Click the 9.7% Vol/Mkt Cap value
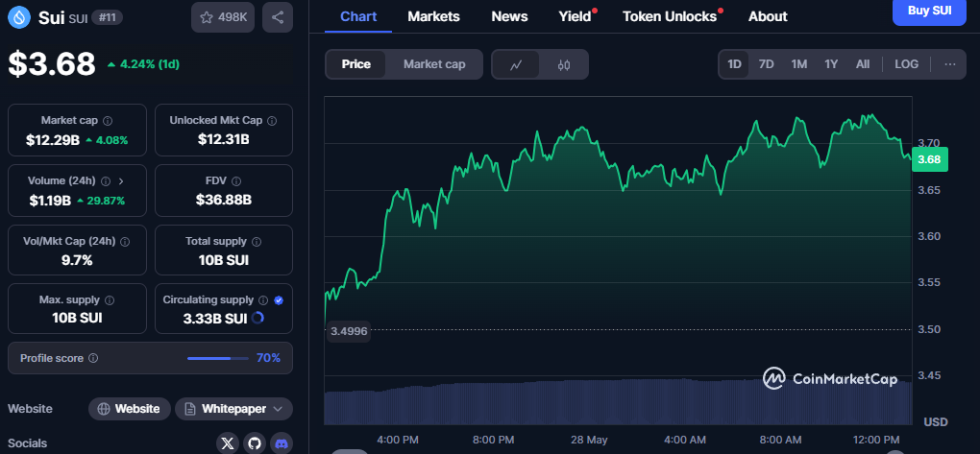 point(77,260)
